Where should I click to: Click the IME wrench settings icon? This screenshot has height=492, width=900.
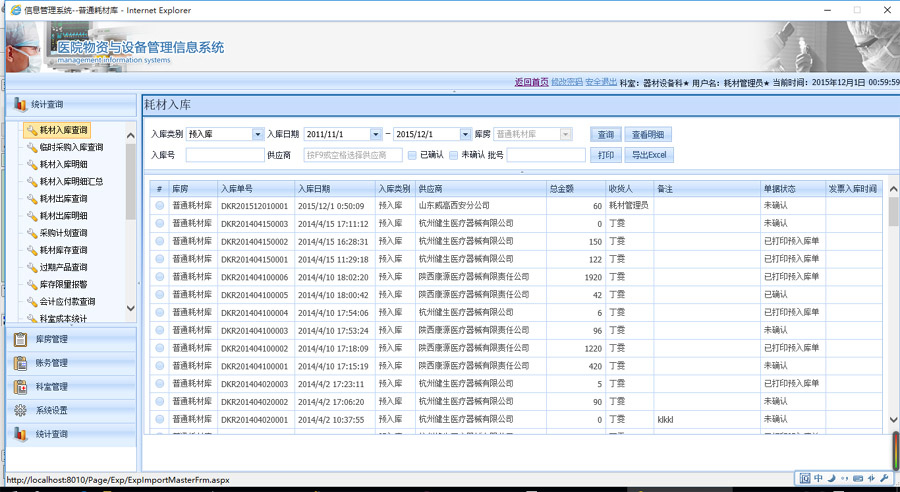[x=885, y=478]
